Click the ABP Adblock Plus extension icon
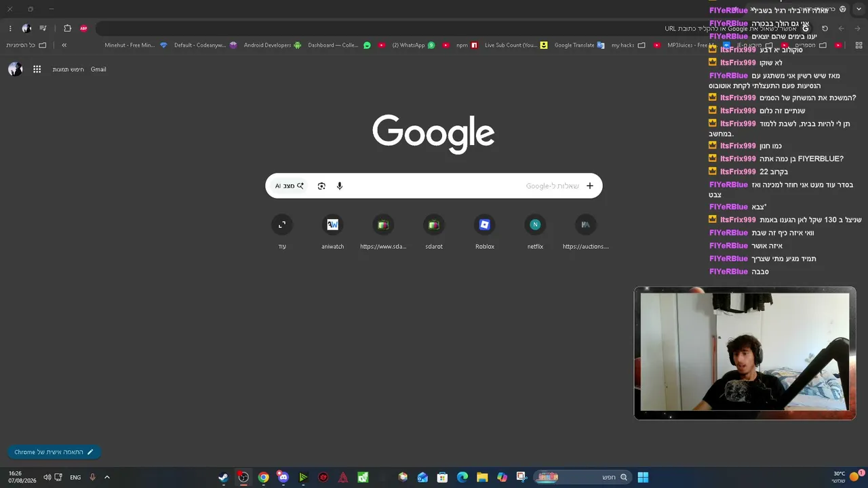 coord(83,28)
